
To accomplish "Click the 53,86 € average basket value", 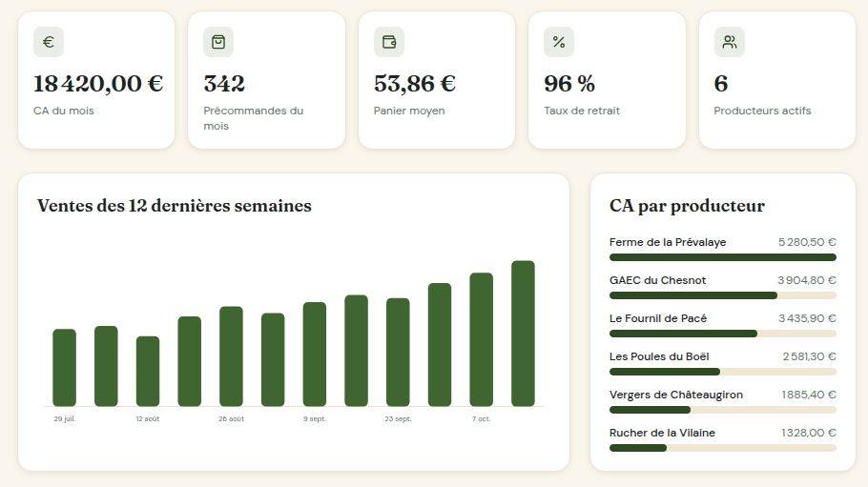I will (415, 84).
